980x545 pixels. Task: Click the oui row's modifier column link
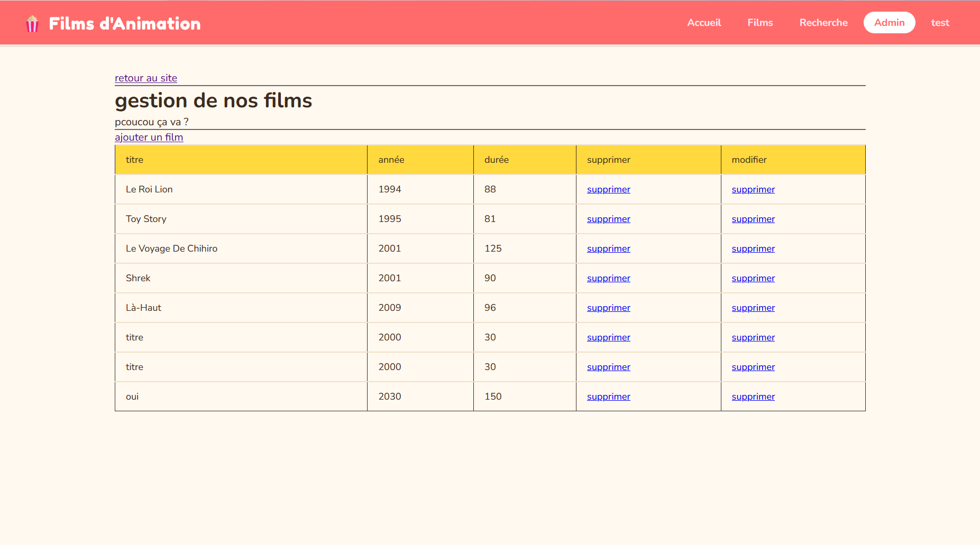pyautogui.click(x=753, y=396)
